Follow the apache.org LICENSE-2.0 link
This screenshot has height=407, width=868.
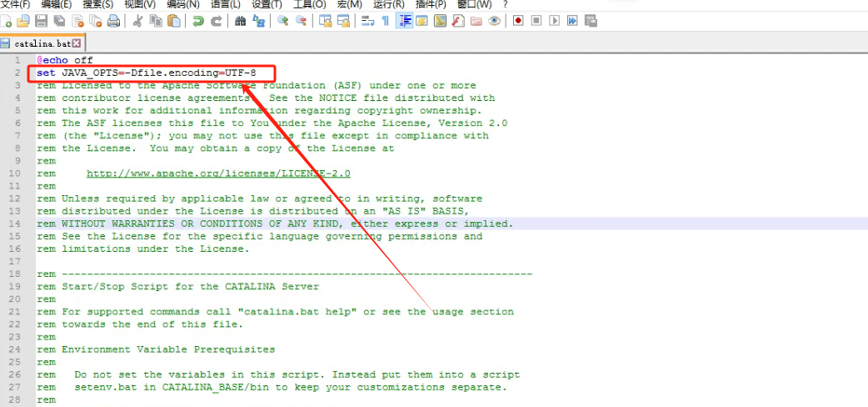pyautogui.click(x=218, y=173)
